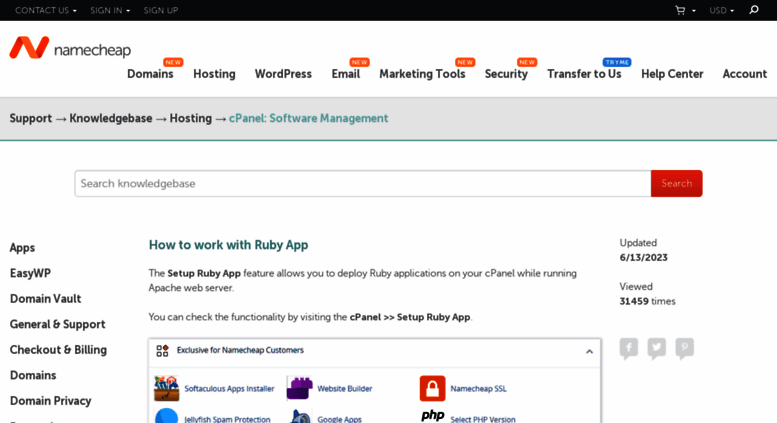Click the How to work with Ruby App title
Image resolution: width=777 pixels, height=423 pixels.
coord(228,245)
